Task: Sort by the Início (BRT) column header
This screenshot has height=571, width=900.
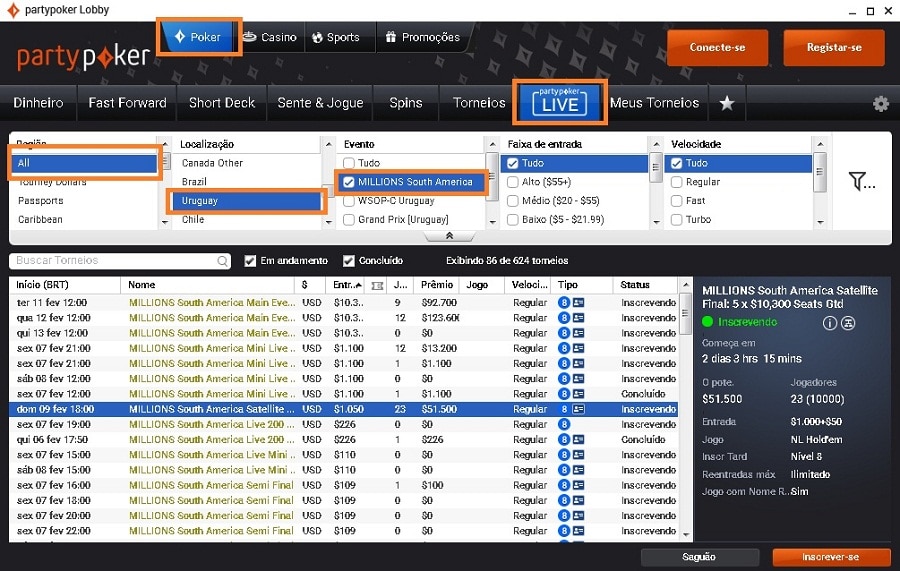Action: click(65, 285)
